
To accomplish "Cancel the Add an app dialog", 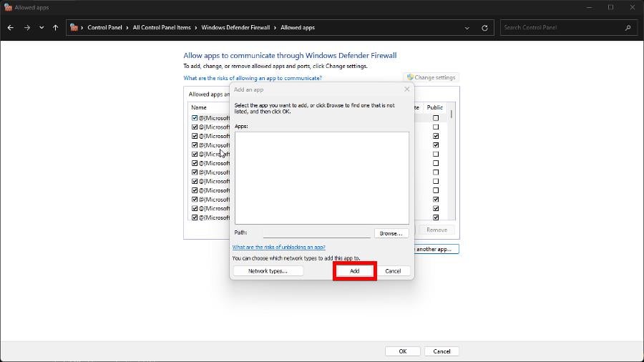I will pyautogui.click(x=393, y=271).
